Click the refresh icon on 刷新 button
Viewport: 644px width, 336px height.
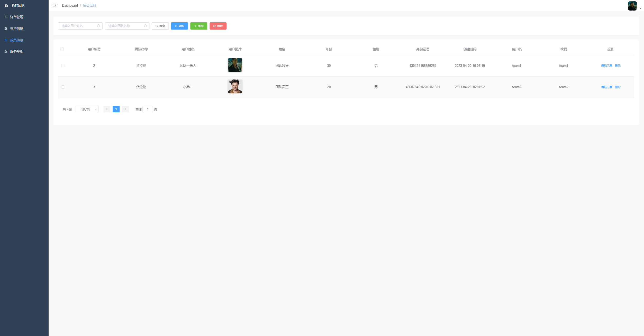coord(176,26)
